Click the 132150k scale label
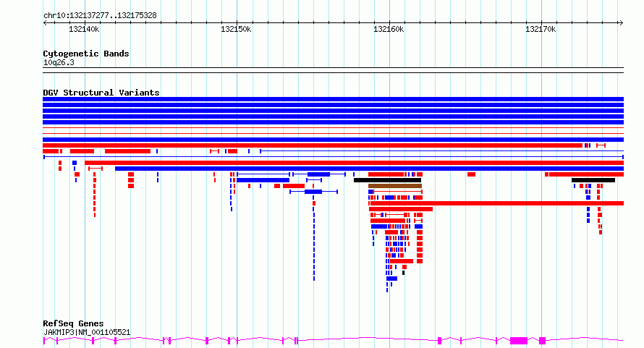 pos(236,29)
